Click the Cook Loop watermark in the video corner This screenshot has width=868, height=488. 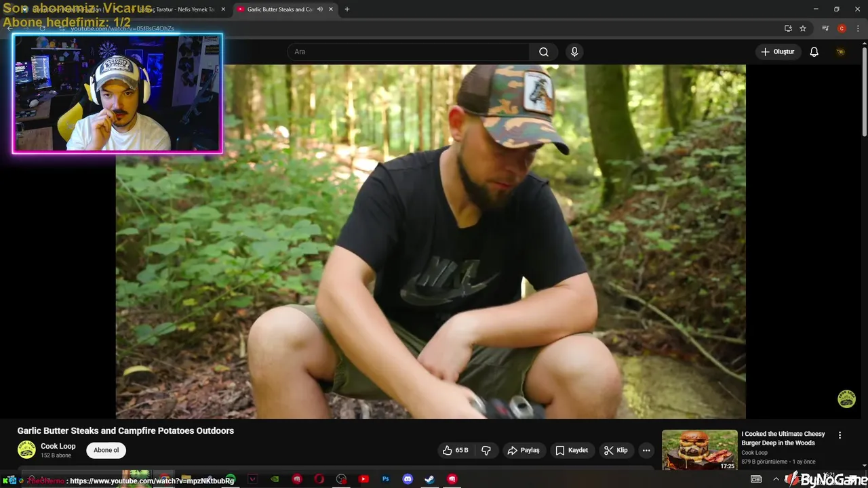[846, 399]
